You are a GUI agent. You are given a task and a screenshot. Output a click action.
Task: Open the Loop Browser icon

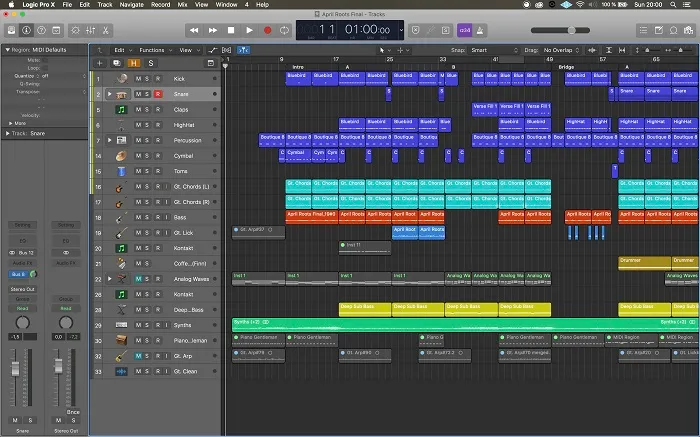pos(674,30)
